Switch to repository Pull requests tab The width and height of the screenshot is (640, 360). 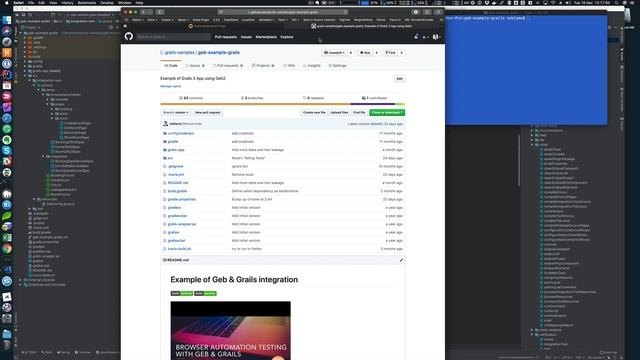coord(228,65)
